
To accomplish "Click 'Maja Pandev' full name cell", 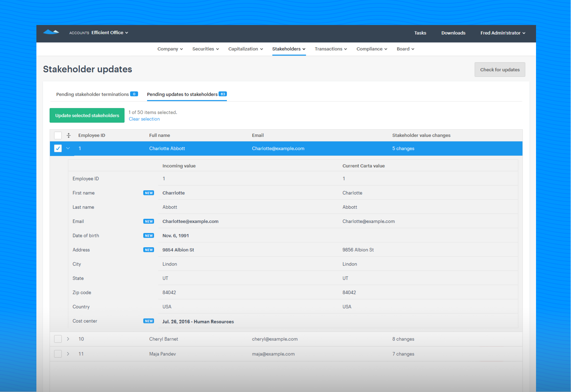I will tap(162, 354).
